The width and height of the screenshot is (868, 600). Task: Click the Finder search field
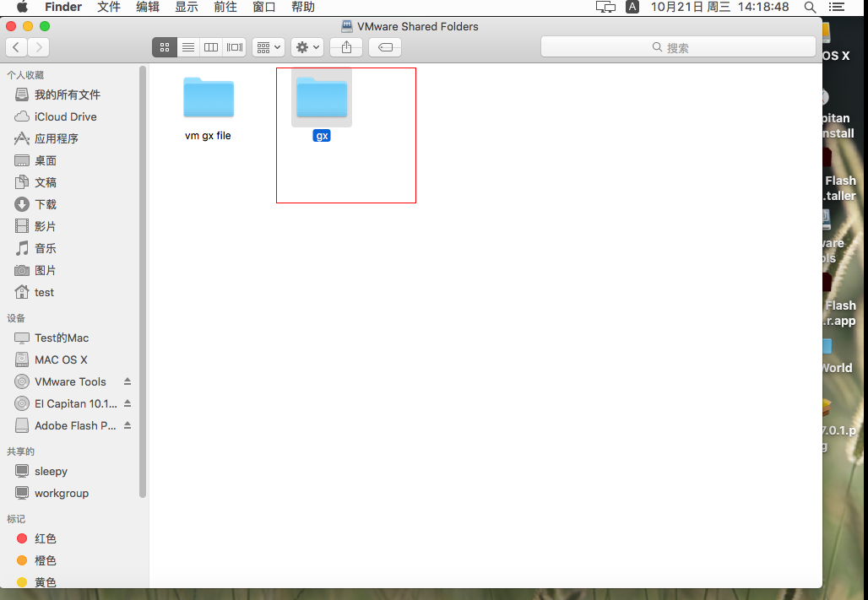click(x=678, y=47)
